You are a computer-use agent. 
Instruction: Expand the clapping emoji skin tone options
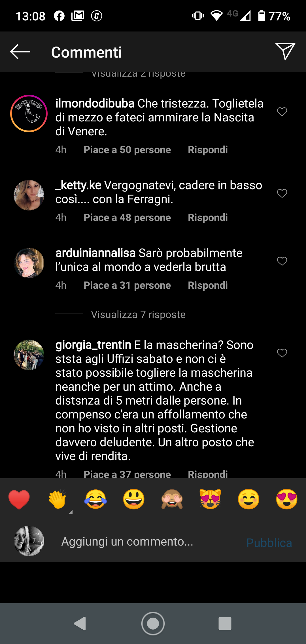click(71, 512)
